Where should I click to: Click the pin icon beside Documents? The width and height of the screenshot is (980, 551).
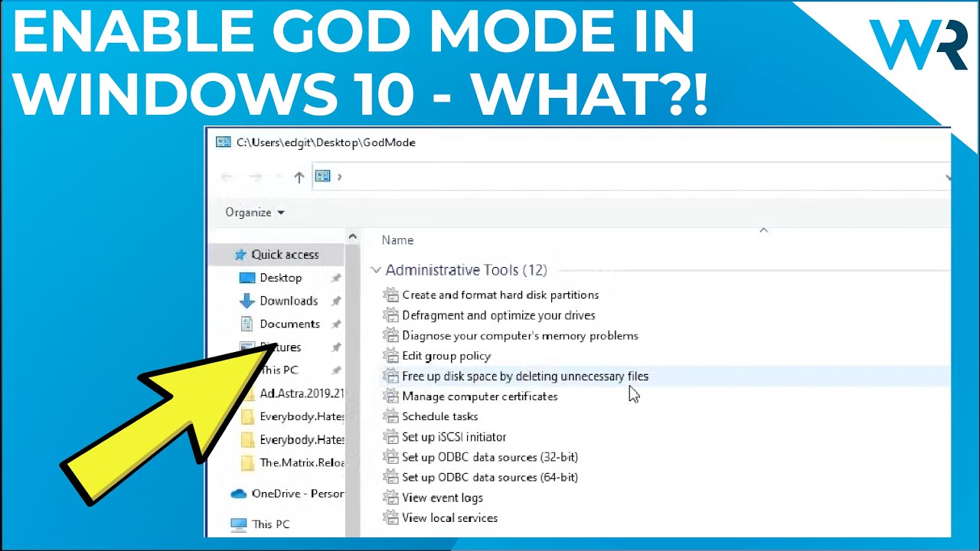point(335,324)
